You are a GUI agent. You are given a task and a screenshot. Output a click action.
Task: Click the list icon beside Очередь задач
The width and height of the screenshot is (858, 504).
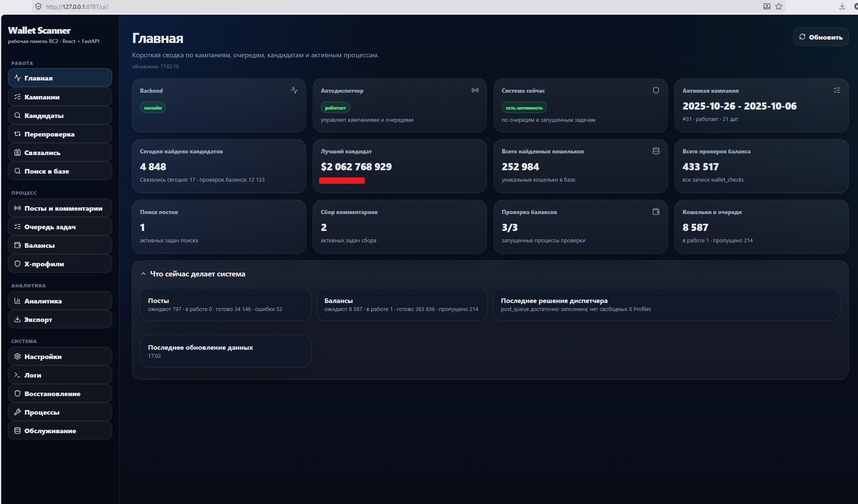point(17,226)
